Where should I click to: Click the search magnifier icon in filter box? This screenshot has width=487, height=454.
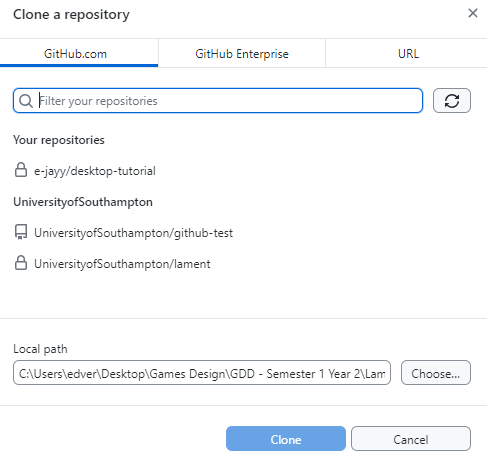tap(26, 101)
